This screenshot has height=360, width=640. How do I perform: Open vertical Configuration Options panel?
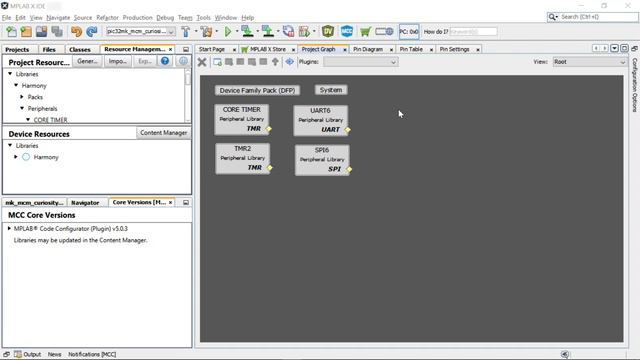coord(634,85)
